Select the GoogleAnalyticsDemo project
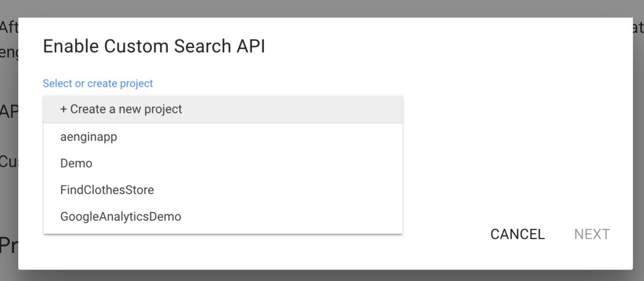This screenshot has width=644, height=281. coord(121,216)
